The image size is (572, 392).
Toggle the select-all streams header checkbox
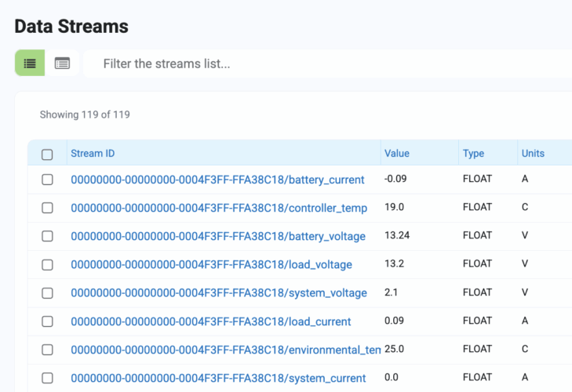click(47, 154)
